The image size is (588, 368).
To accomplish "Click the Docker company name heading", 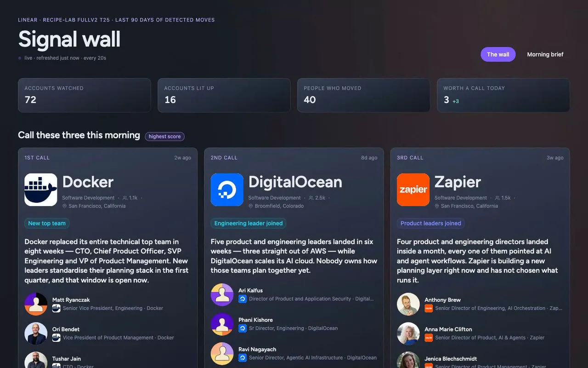I will coord(88,182).
